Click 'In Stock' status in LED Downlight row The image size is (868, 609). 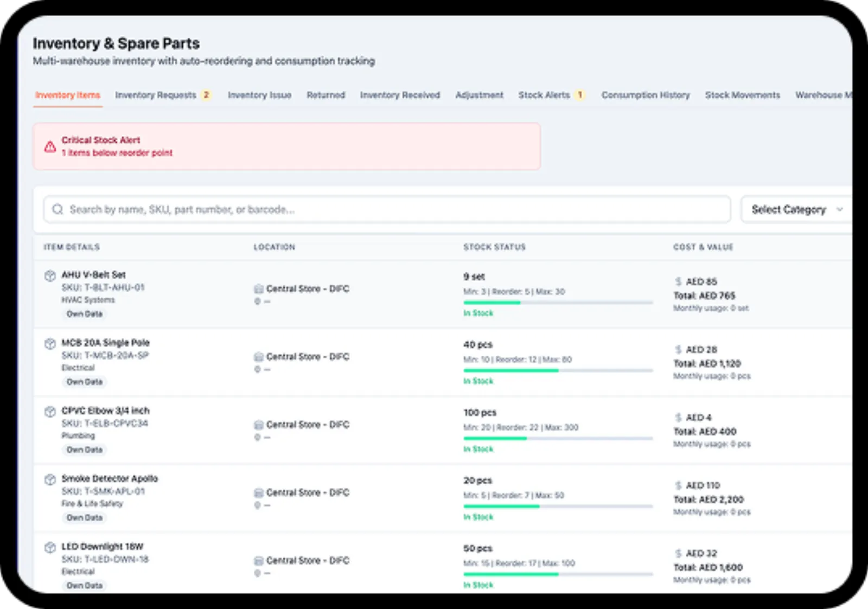point(478,585)
